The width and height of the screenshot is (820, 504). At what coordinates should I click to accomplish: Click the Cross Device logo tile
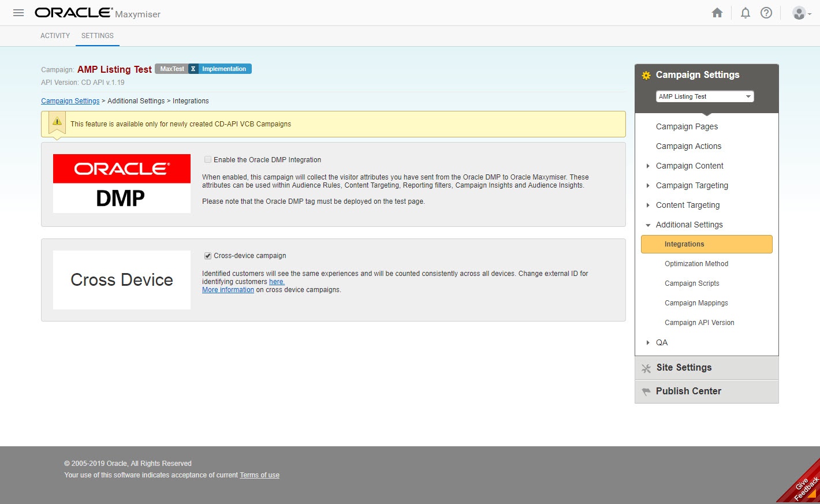click(122, 280)
